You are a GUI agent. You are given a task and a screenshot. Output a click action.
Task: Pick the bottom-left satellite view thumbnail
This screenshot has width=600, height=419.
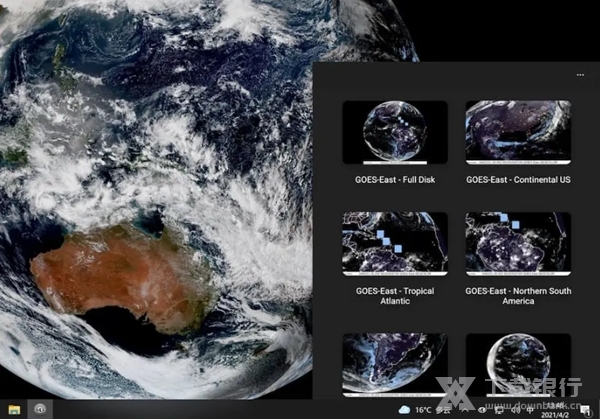(393, 364)
